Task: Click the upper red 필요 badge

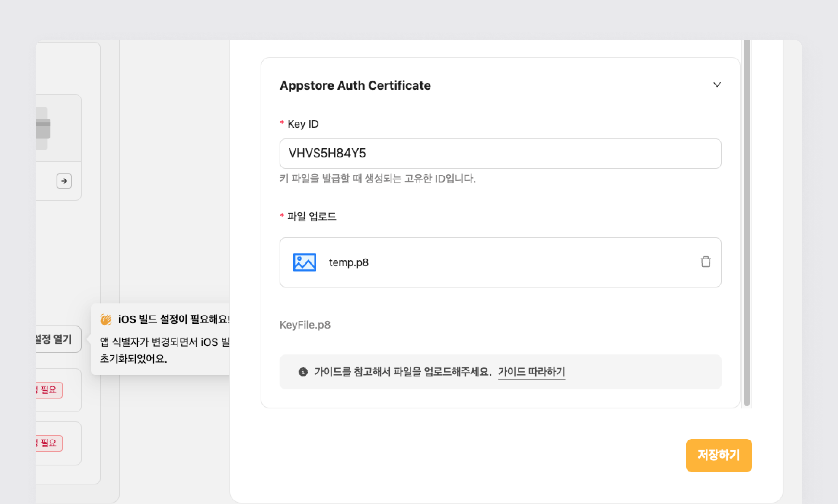Action: click(x=49, y=390)
